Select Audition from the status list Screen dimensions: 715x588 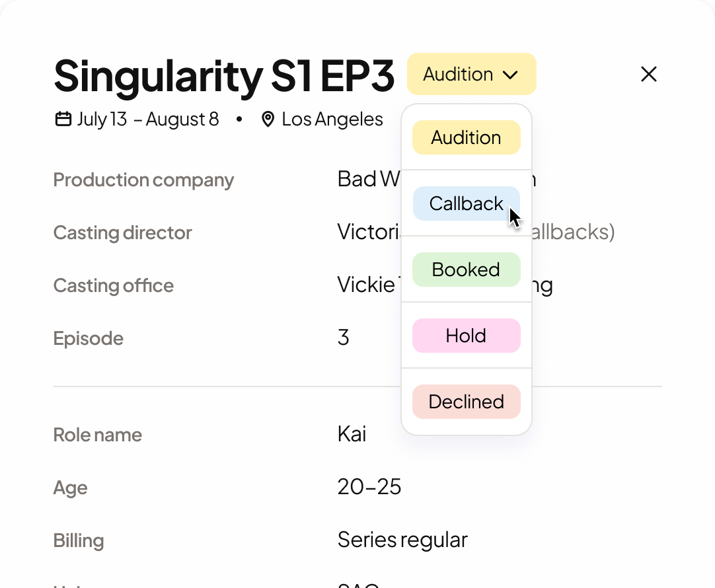click(466, 137)
